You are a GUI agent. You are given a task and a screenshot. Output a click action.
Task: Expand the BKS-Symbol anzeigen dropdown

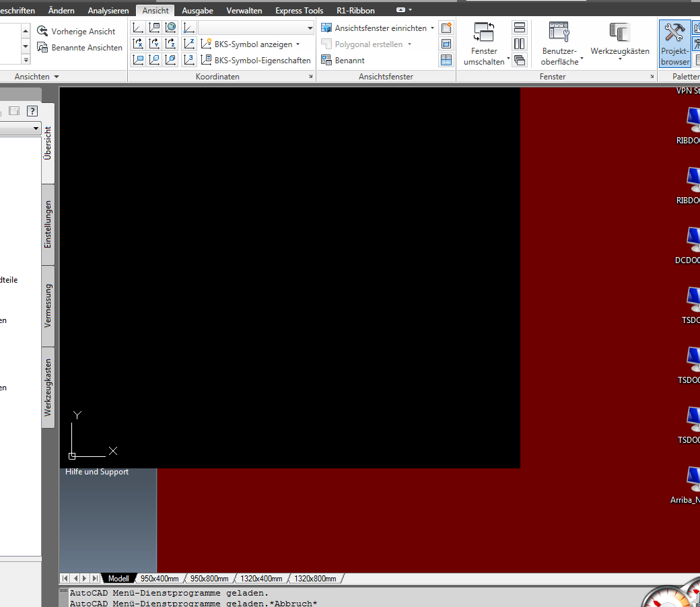click(297, 44)
